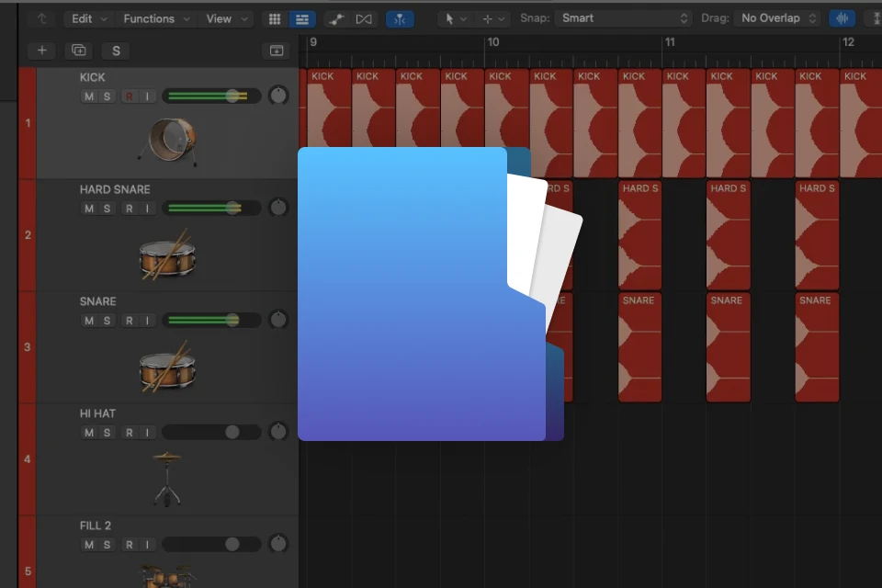Record-enable the HI HAT track
Viewport: 882px width, 588px height.
(130, 432)
